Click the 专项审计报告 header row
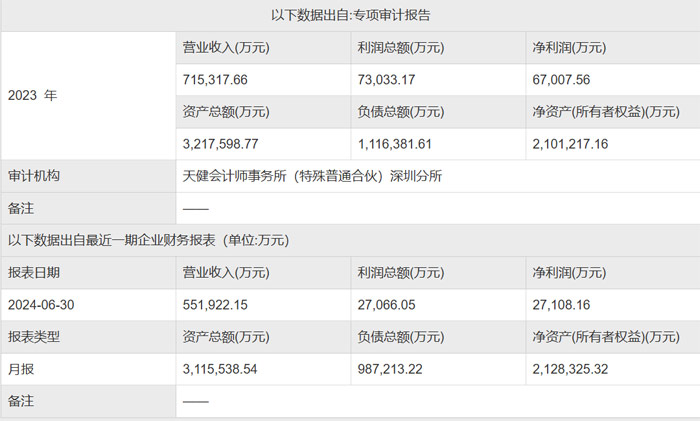The height and width of the screenshot is (421, 700). point(350,15)
